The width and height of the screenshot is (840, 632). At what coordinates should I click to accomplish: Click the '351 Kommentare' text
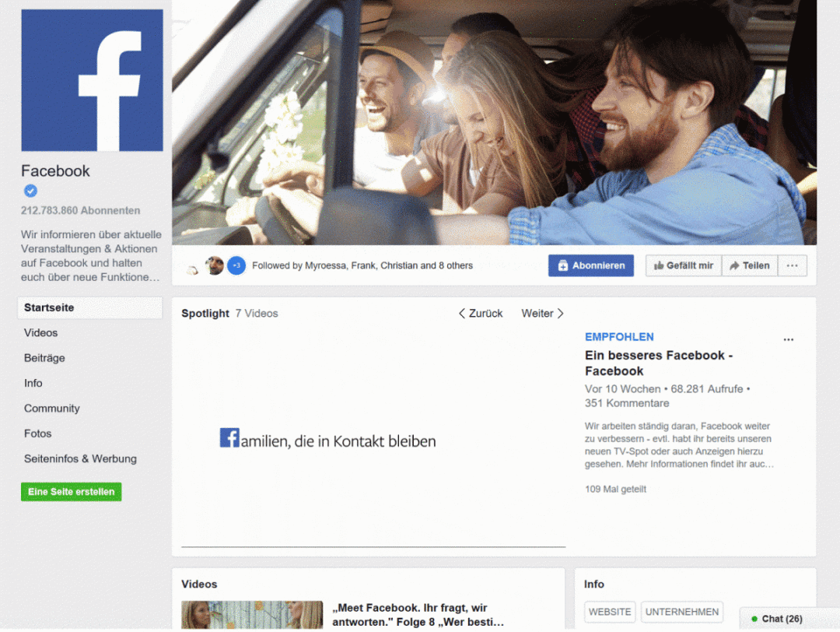pos(627,403)
